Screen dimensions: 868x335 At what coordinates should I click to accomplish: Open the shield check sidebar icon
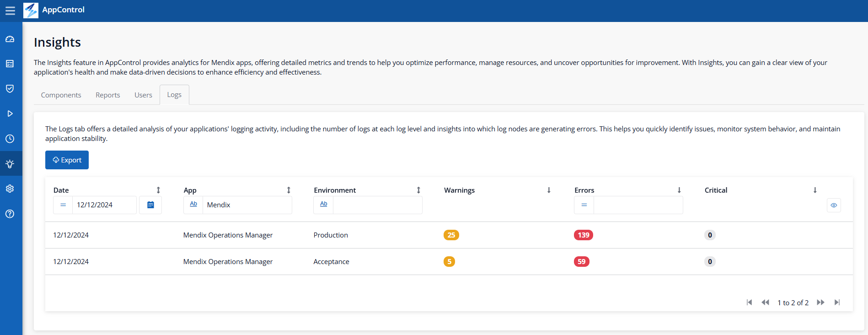[10, 88]
